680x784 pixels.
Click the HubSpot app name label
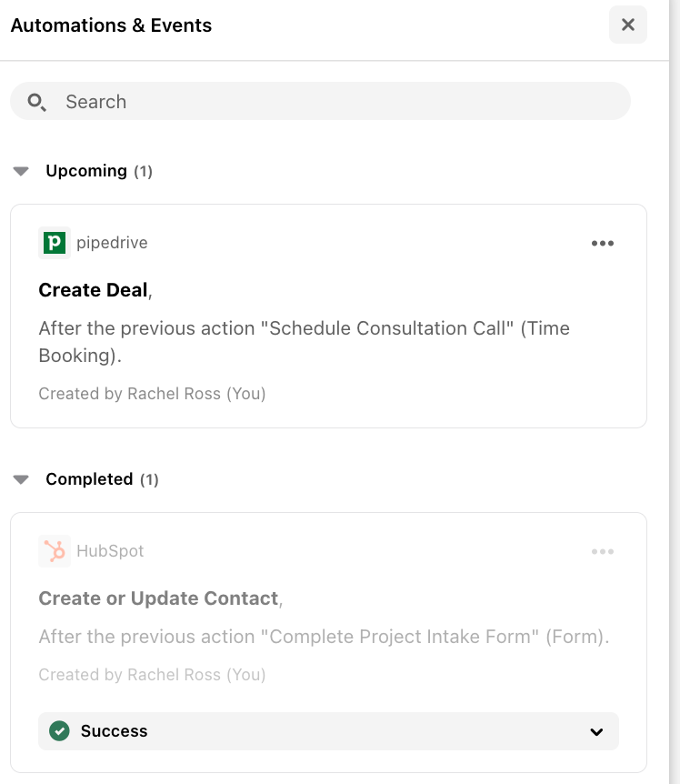(x=110, y=551)
